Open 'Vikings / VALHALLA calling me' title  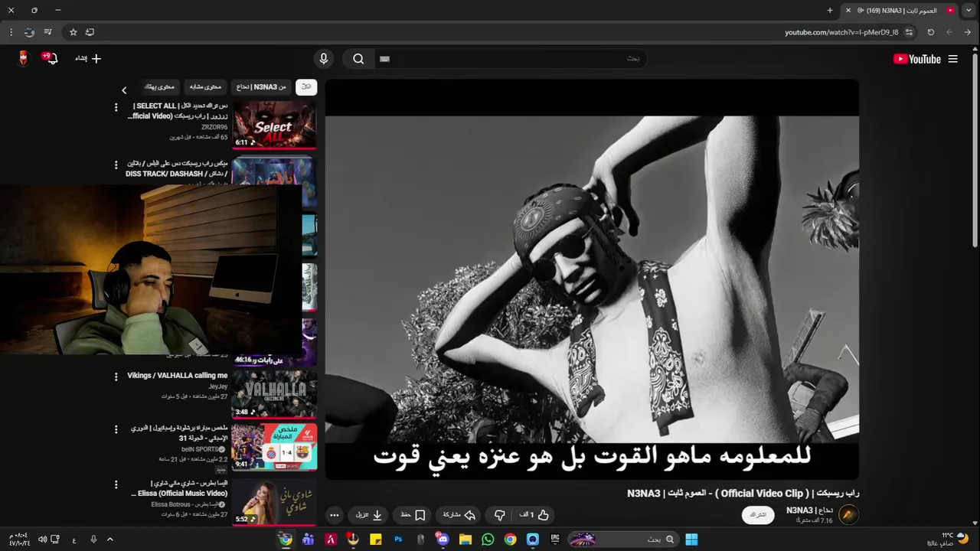tap(178, 376)
